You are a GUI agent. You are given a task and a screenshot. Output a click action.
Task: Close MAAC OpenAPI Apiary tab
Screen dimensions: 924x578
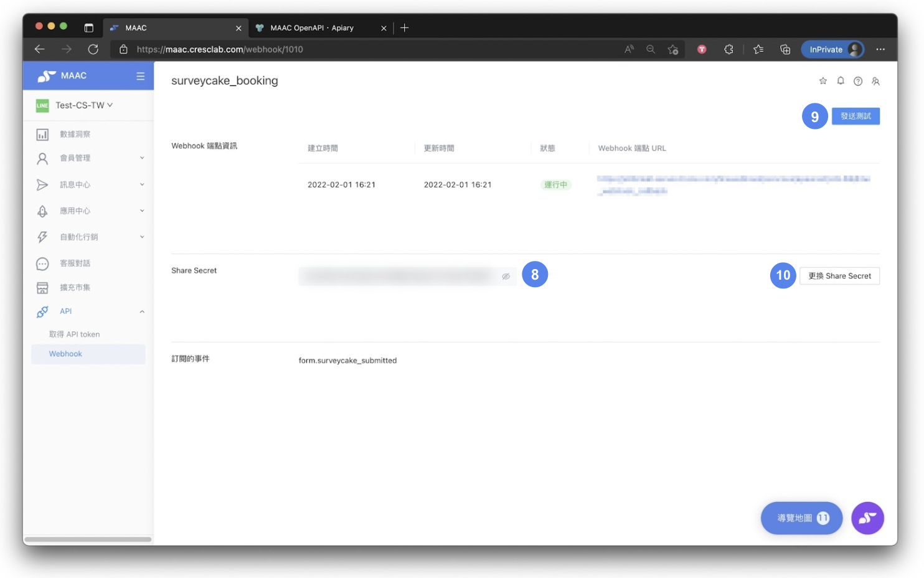tap(384, 28)
